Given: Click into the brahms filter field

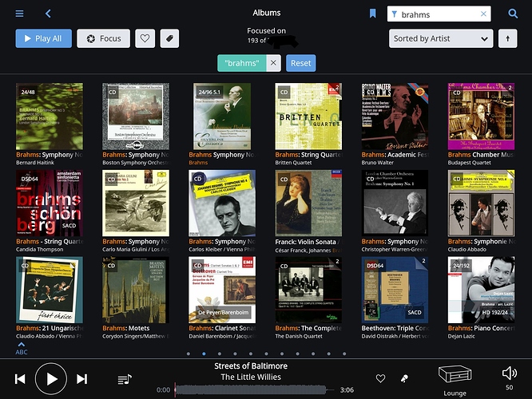Looking at the screenshot, I should [439, 14].
